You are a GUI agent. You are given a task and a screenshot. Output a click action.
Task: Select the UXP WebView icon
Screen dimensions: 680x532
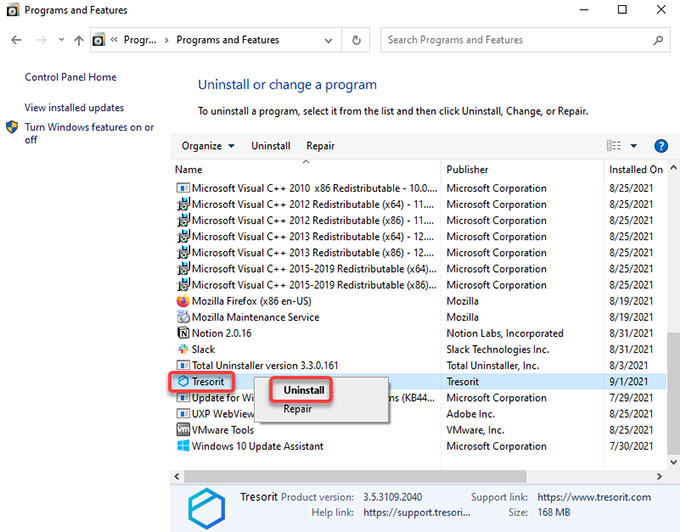point(183,414)
